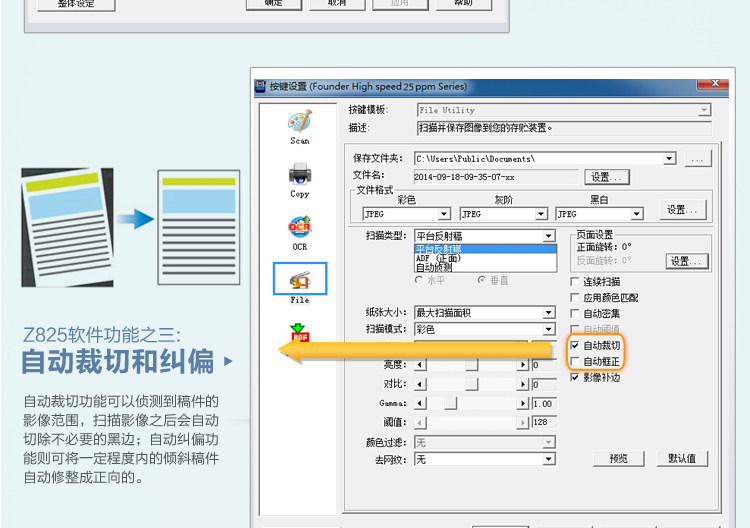750x528 pixels.
Task: Select the File scan icon
Action: click(300, 280)
